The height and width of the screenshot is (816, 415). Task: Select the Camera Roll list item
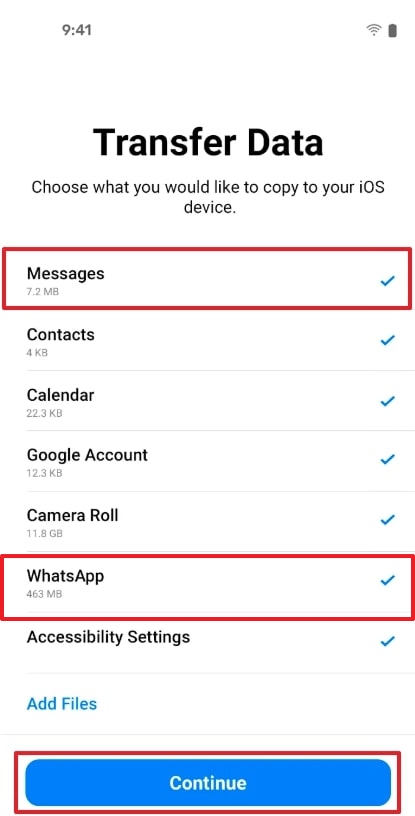[207, 521]
